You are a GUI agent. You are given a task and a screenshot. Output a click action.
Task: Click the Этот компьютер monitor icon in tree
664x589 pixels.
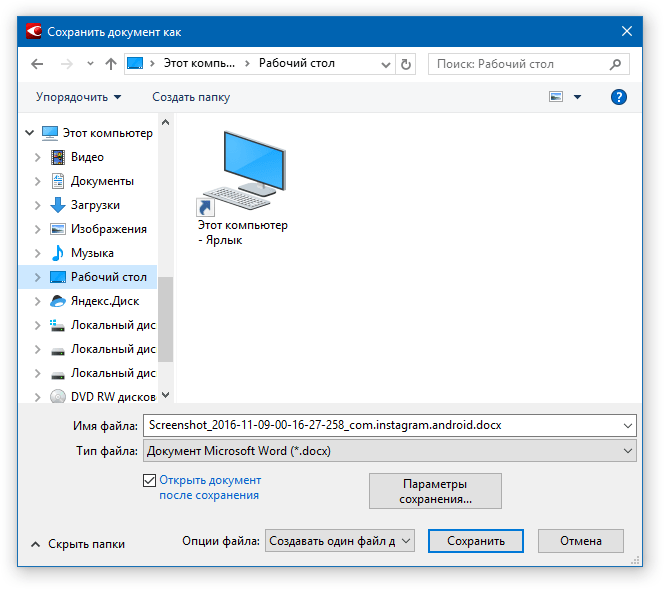pos(50,133)
